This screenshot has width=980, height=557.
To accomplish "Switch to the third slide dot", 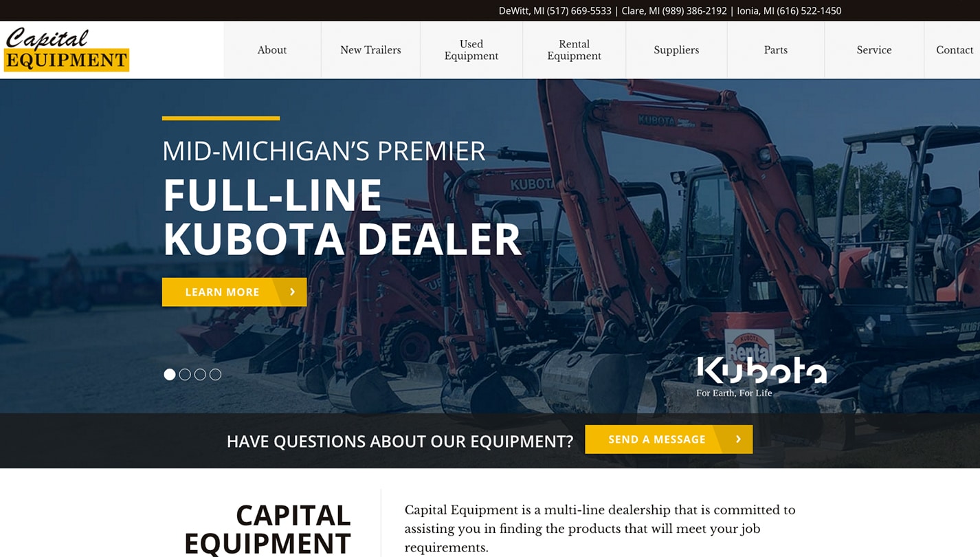I will click(x=200, y=375).
